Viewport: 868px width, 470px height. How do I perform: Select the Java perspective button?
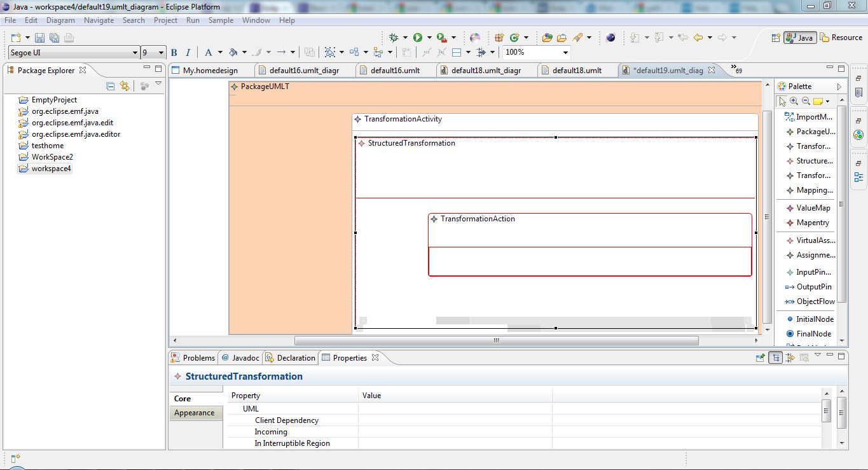[800, 38]
